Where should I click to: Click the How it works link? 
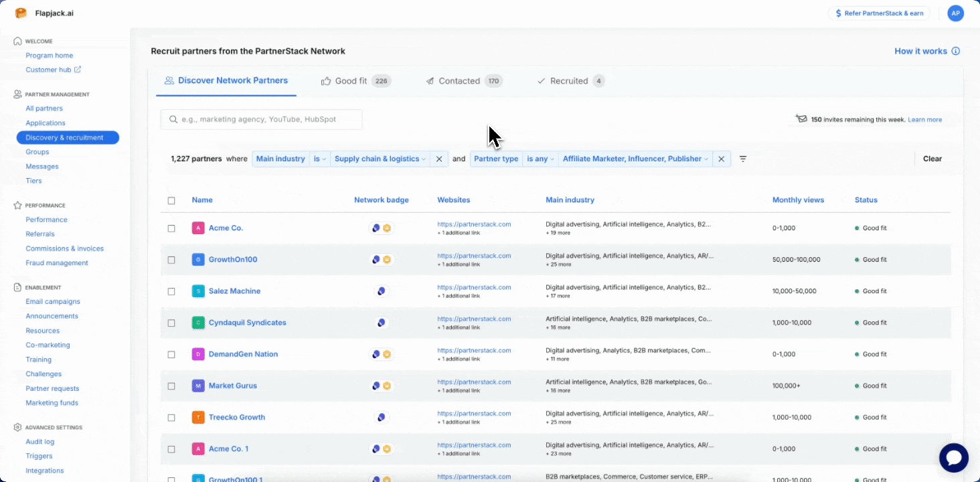[x=920, y=51]
